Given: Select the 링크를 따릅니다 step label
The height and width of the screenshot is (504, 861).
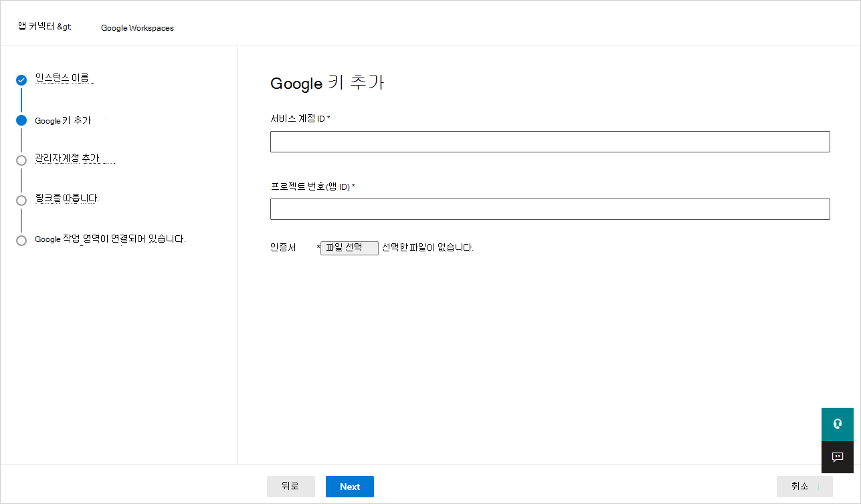Looking at the screenshot, I should pyautogui.click(x=67, y=198).
